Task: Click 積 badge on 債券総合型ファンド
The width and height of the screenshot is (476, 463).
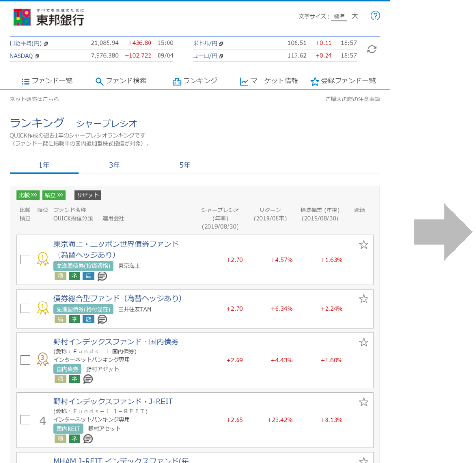Action: click(x=60, y=319)
